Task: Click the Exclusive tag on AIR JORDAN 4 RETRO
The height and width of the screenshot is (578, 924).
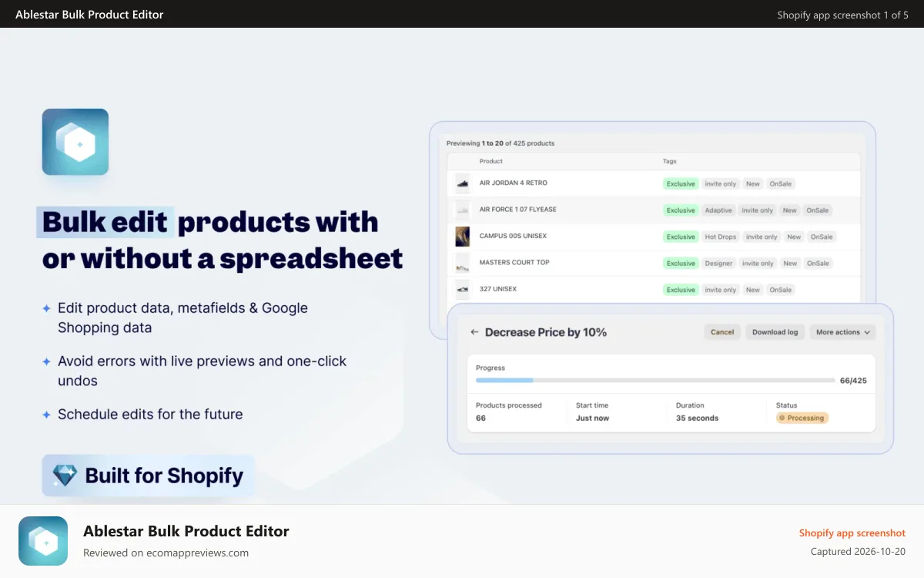Action: coord(681,183)
